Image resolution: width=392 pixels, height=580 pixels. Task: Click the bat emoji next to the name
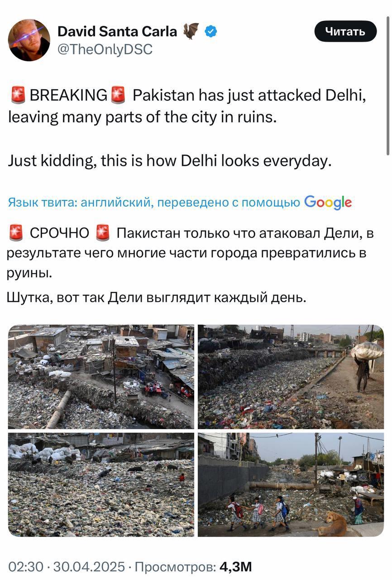click(x=191, y=31)
